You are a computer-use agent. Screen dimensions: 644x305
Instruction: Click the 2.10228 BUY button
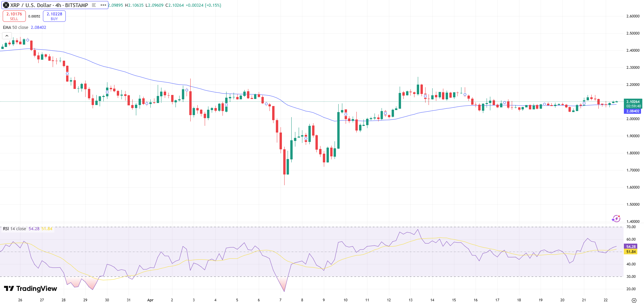54,16
